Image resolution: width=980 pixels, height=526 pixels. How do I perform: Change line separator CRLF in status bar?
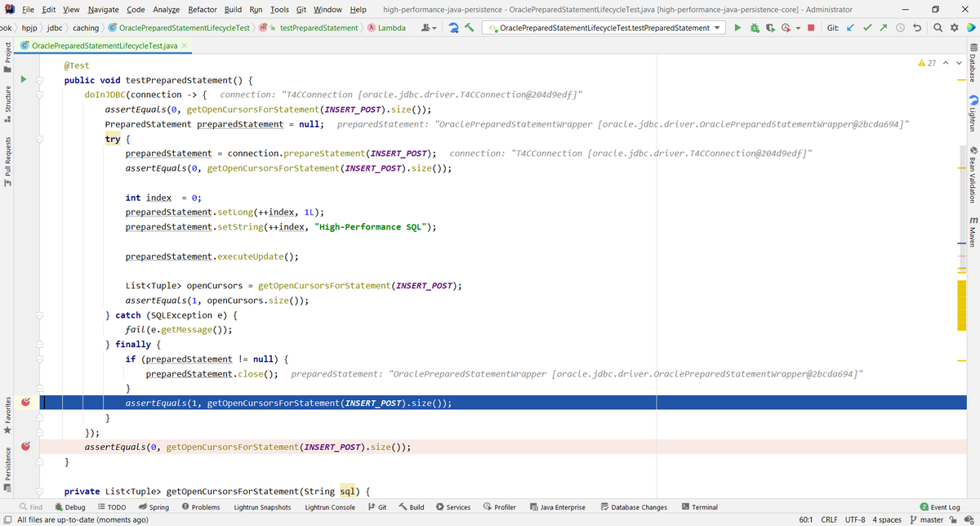829,519
